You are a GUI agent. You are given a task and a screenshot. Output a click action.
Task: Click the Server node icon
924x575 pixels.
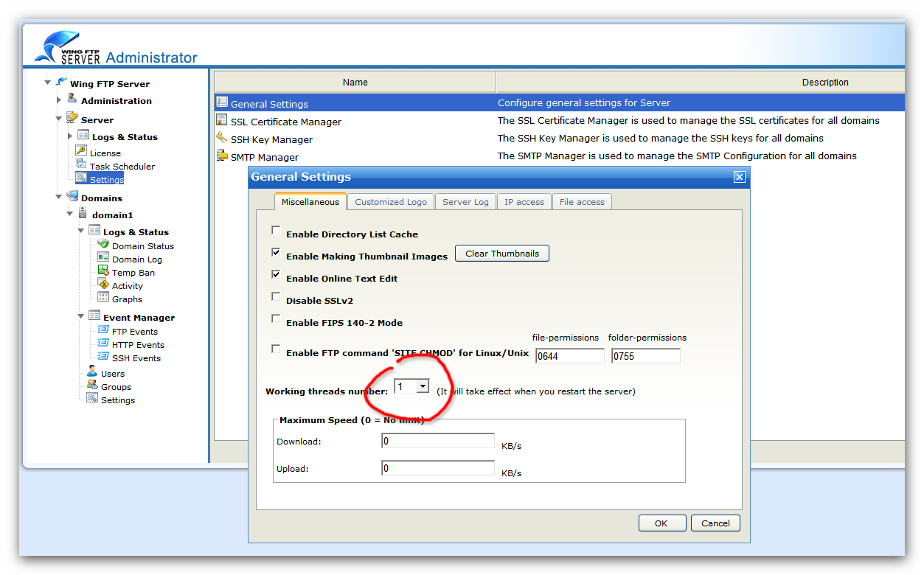coord(72,118)
